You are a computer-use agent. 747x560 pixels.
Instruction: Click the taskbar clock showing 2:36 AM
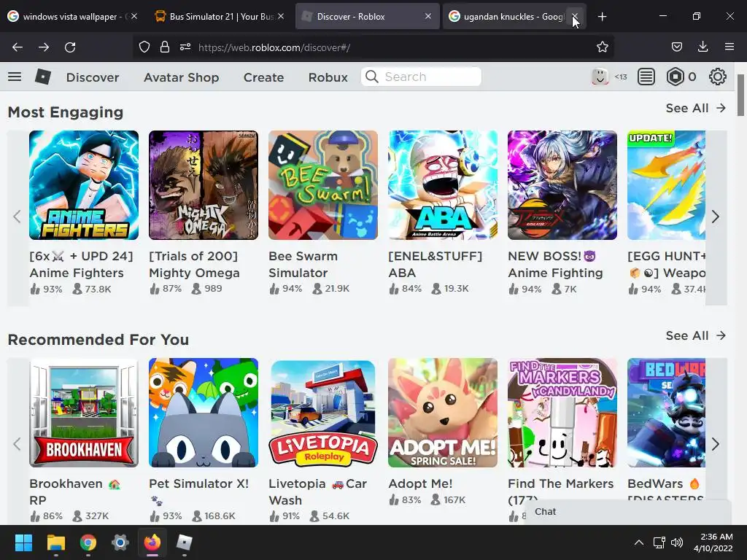pyautogui.click(x=713, y=542)
